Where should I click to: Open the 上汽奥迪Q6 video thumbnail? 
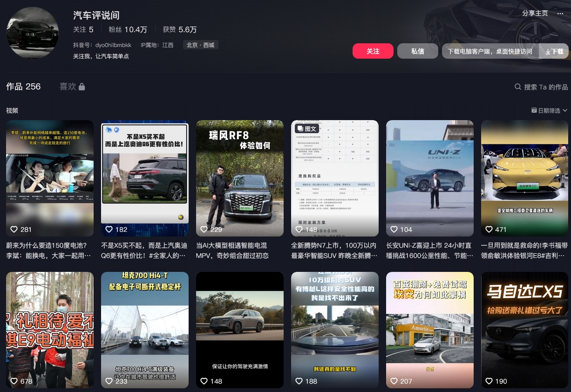pyautogui.click(x=145, y=178)
